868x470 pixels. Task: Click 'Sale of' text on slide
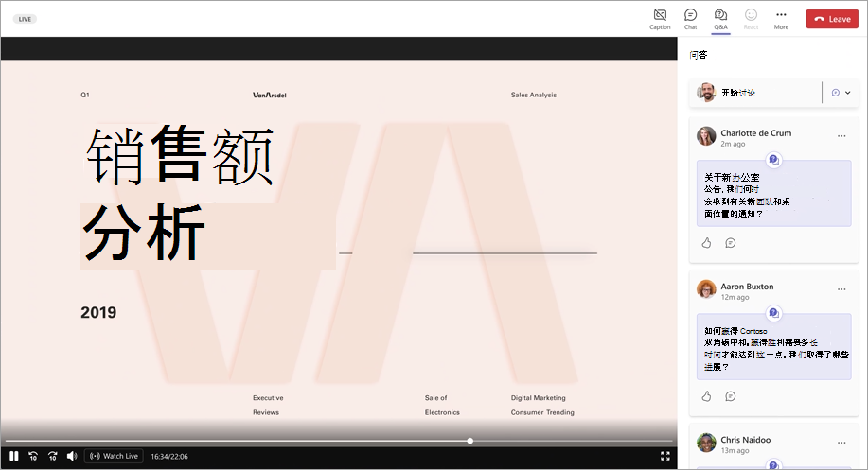coord(435,397)
